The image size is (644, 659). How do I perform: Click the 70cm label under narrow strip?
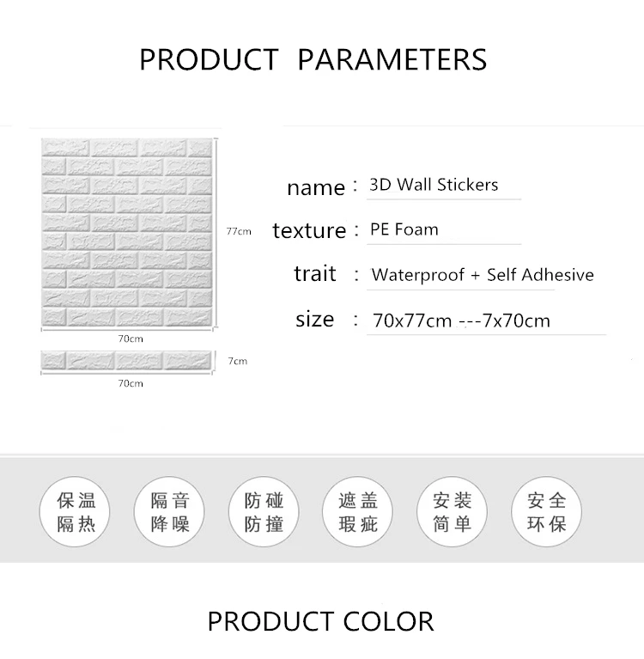coord(131,383)
